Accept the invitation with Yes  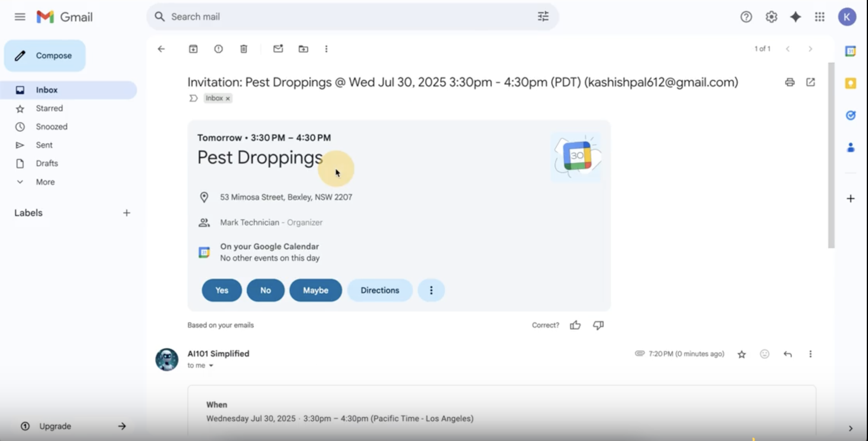[x=222, y=290]
